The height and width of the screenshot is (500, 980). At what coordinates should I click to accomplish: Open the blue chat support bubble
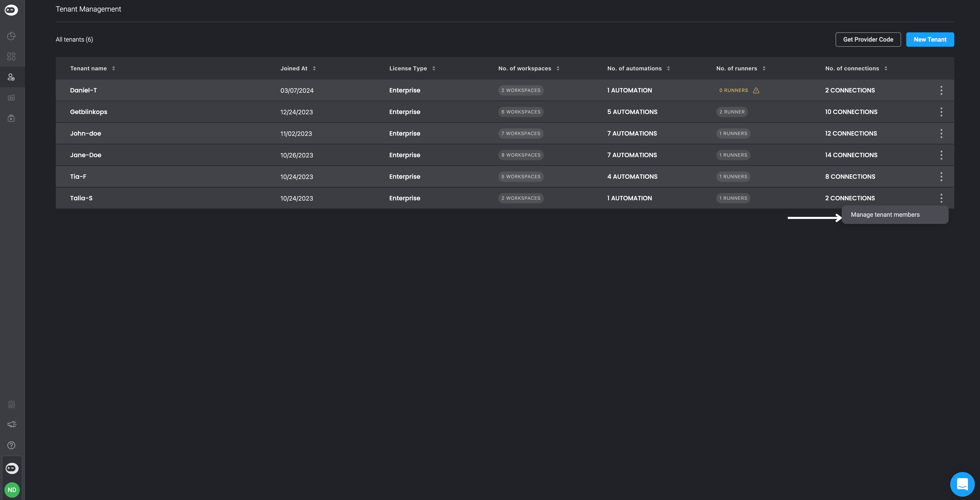coord(962,484)
